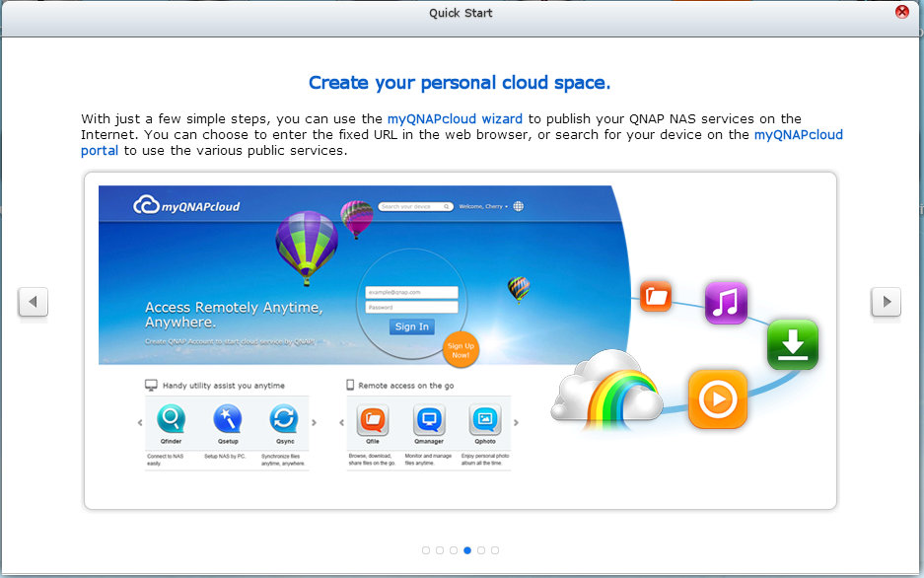Viewport: 924px width, 578px height.
Task: Click the Sign In button
Action: coord(411,327)
